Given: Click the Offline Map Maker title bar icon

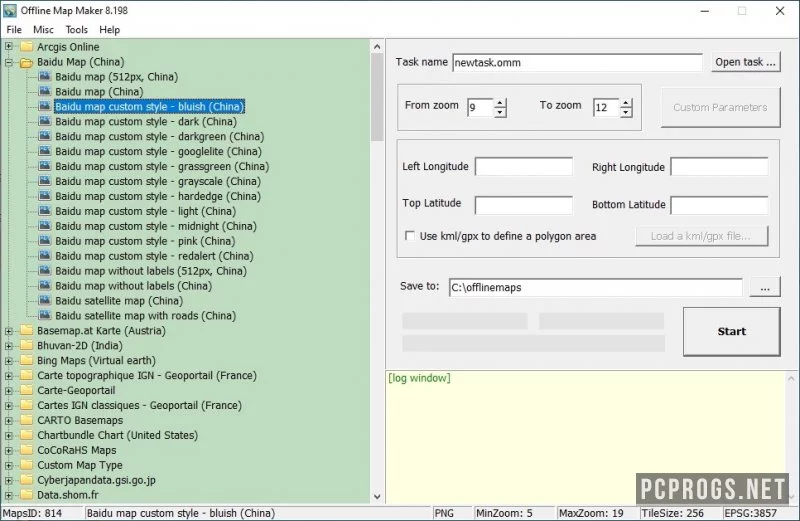Looking at the screenshot, I should click(x=10, y=11).
